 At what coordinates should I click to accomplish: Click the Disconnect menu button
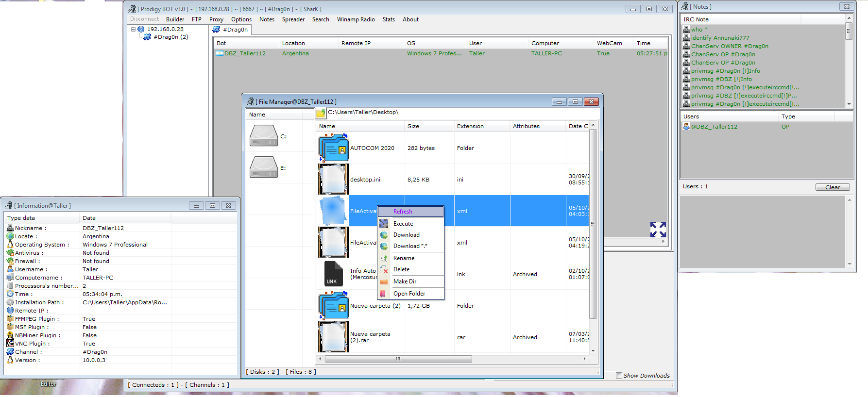pos(144,19)
